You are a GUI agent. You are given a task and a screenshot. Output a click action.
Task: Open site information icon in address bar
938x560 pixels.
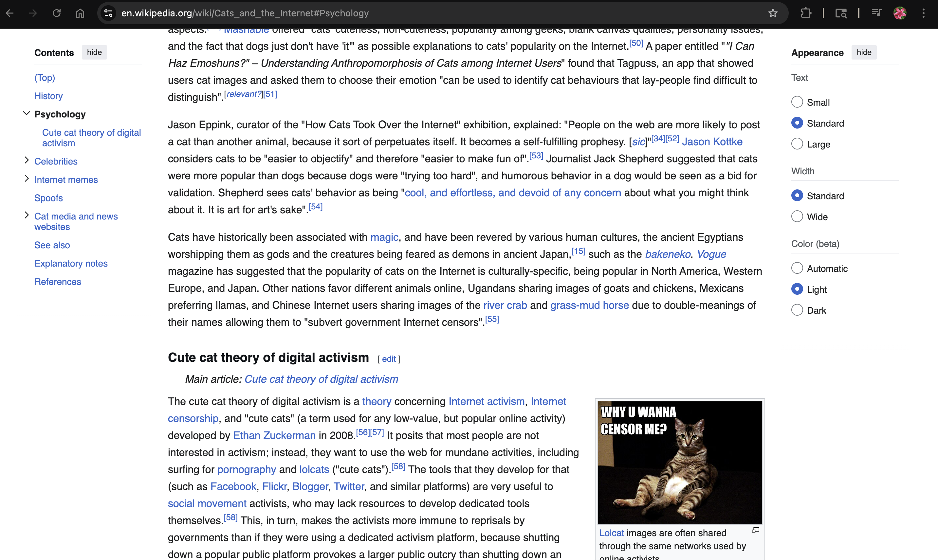(108, 13)
